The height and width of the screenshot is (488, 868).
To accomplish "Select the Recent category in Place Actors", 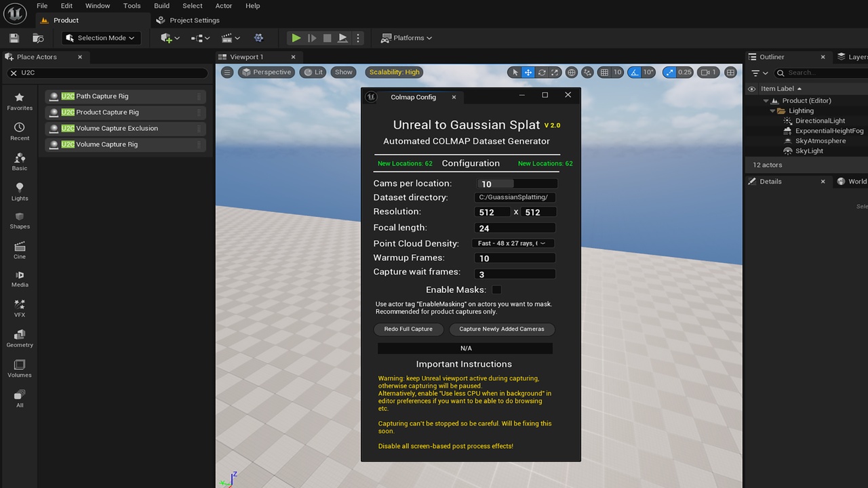I will click(x=20, y=131).
